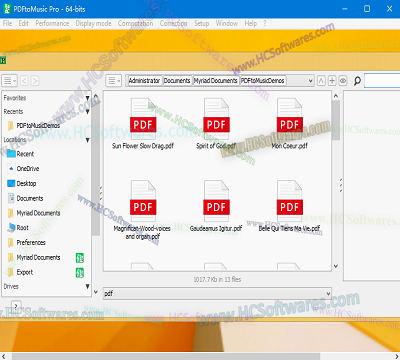Expand the breadcrumb path dropdown arrow
The height and width of the screenshot is (360, 400).
pyautogui.click(x=310, y=81)
